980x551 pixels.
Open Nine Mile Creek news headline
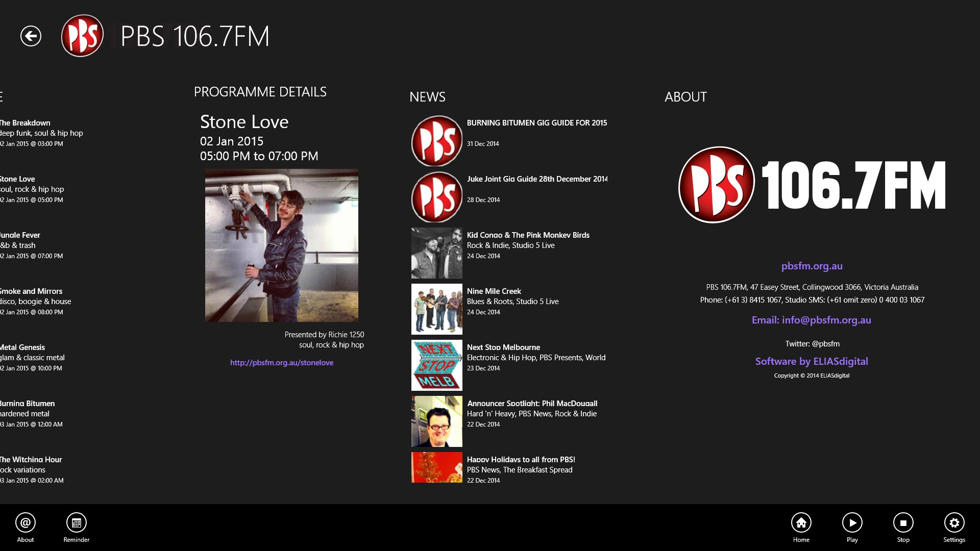point(494,291)
